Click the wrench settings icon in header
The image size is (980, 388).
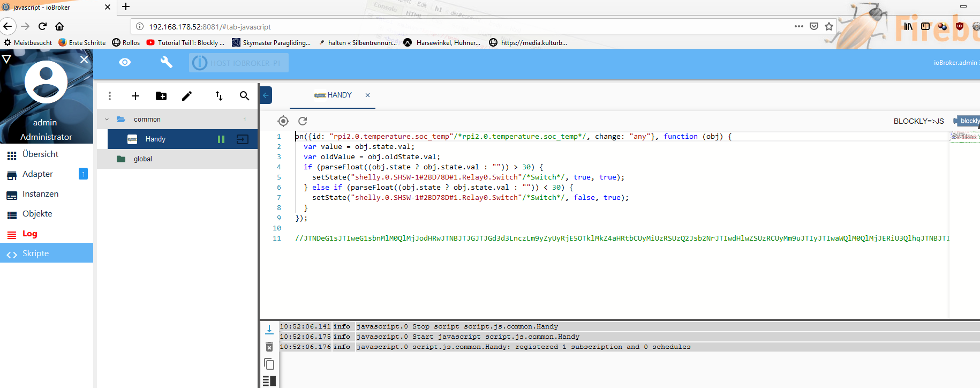point(167,63)
